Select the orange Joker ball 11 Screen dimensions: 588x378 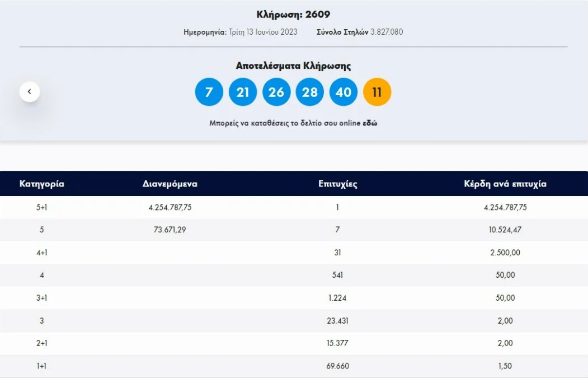[x=377, y=91]
